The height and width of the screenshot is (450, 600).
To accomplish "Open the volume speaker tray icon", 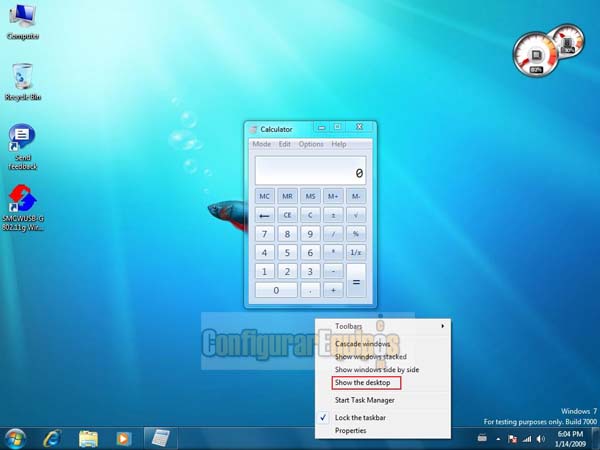I will [x=541, y=439].
